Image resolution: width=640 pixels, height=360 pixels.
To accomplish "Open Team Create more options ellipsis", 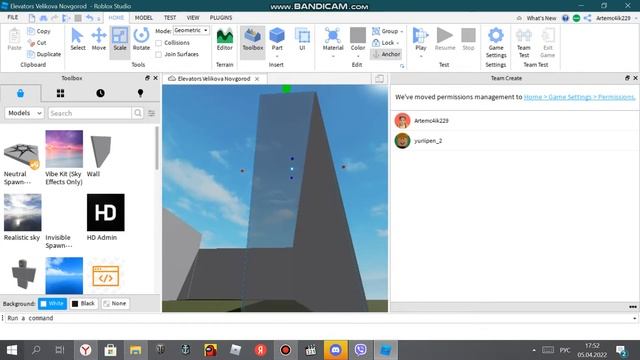I will click(633, 307).
